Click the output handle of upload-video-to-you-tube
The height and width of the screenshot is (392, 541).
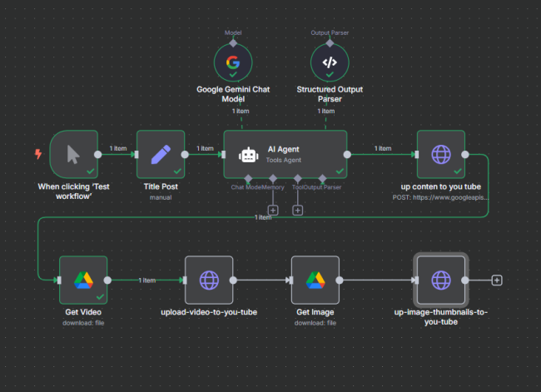pyautogui.click(x=233, y=280)
